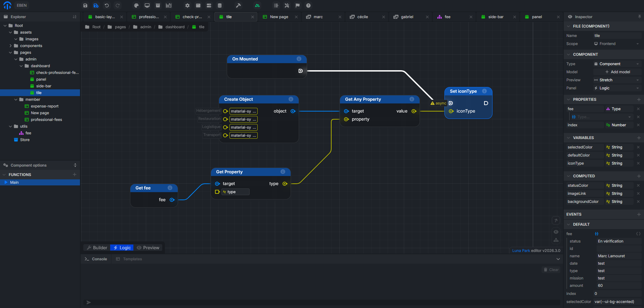This screenshot has height=308, width=644.
Task: Click the window layout icon in toolbar
Action: pyautogui.click(x=198, y=5)
